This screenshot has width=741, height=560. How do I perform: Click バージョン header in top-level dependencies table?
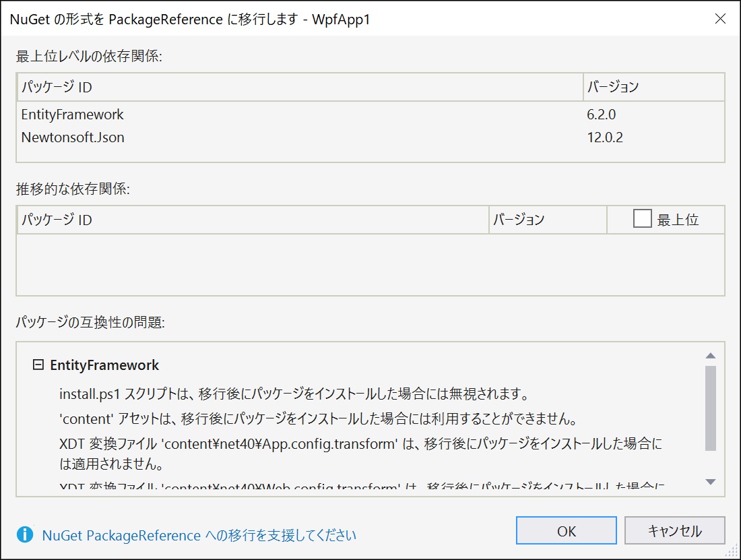pyautogui.click(x=654, y=87)
